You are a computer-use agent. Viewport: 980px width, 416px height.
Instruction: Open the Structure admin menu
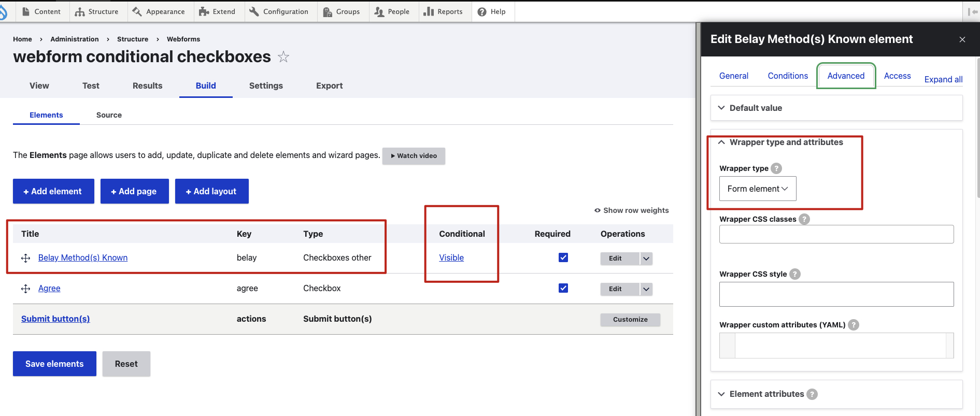97,11
